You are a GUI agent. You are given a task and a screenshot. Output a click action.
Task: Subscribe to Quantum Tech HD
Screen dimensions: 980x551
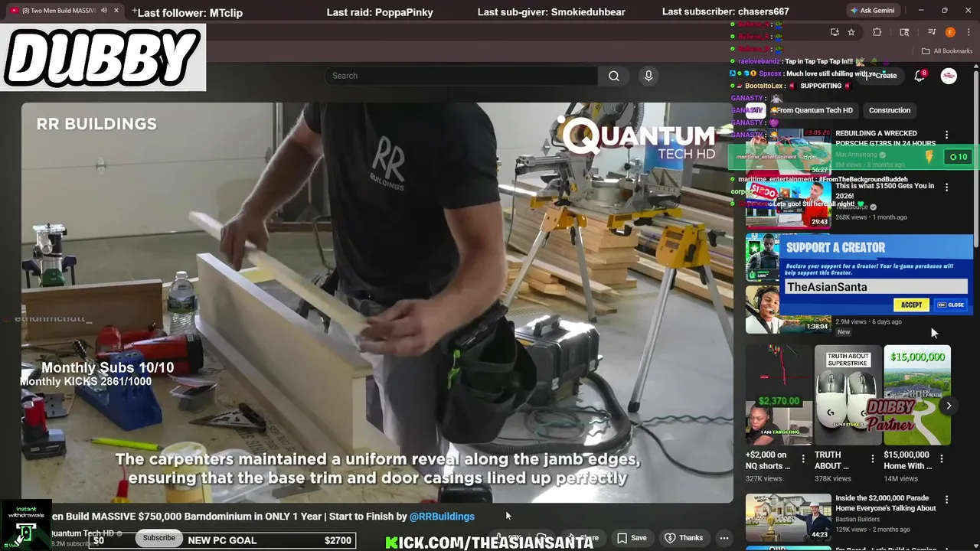click(x=159, y=538)
